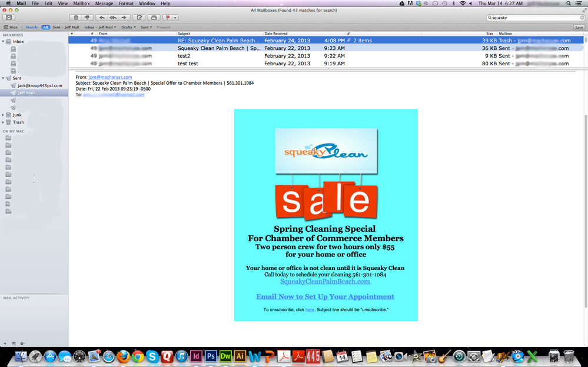Viewport: 588px width, 367px height.
Task: Collapse the Inbox disclosure triangle
Action: click(3, 42)
